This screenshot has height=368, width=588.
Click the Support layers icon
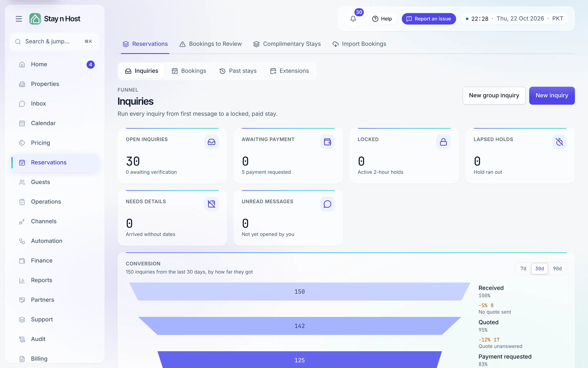tap(22, 320)
